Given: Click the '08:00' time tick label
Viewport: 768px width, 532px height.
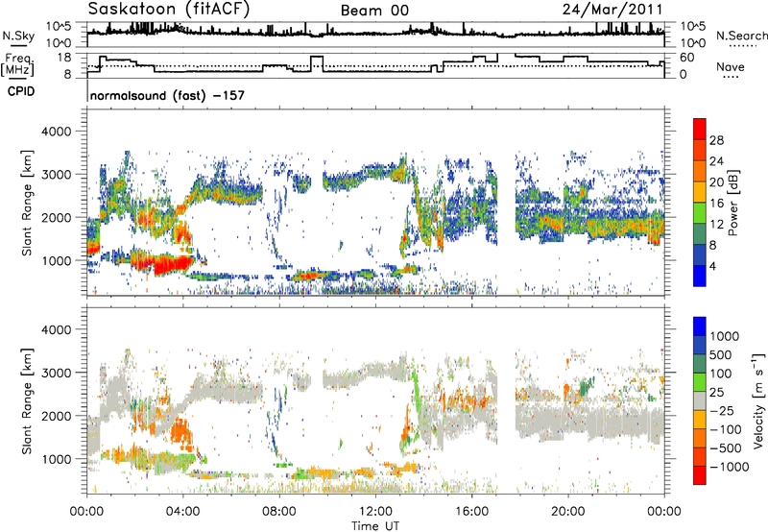Looking at the screenshot, I should pyautogui.click(x=279, y=512).
